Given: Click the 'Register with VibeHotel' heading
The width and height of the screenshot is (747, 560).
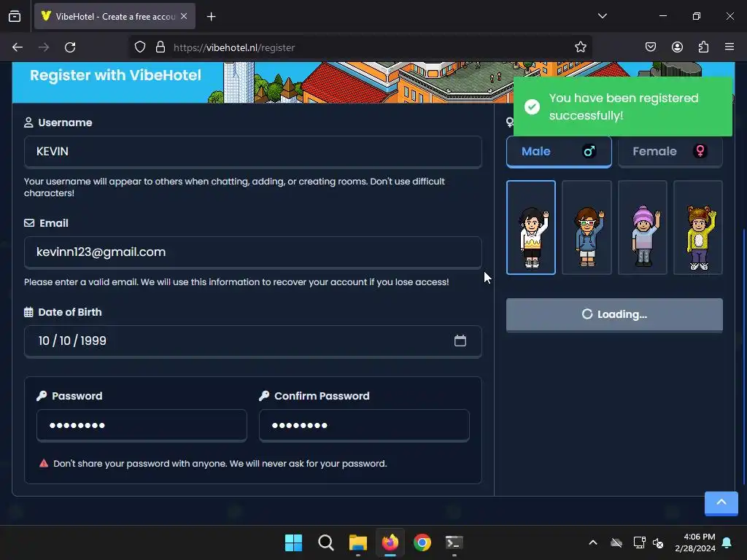Looking at the screenshot, I should pyautogui.click(x=115, y=75).
